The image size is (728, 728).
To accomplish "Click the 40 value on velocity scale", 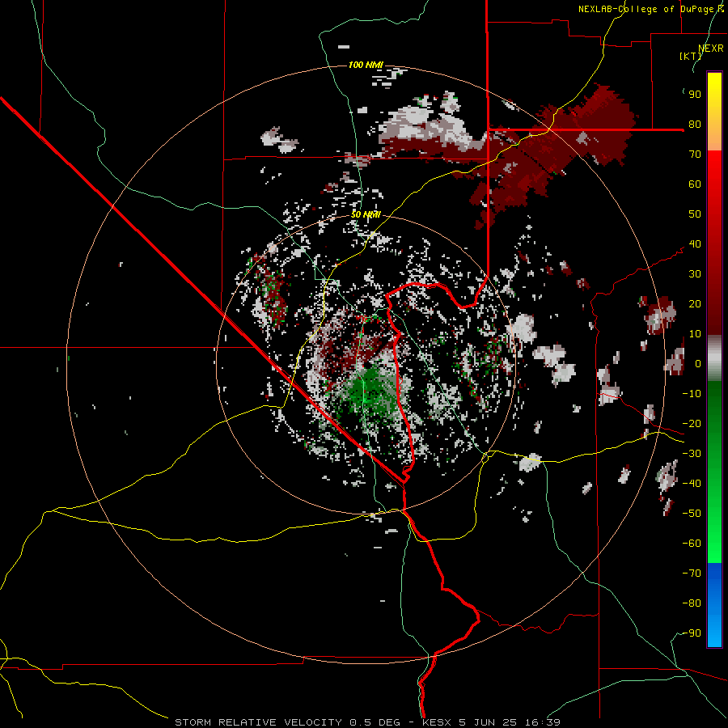I will [x=695, y=244].
